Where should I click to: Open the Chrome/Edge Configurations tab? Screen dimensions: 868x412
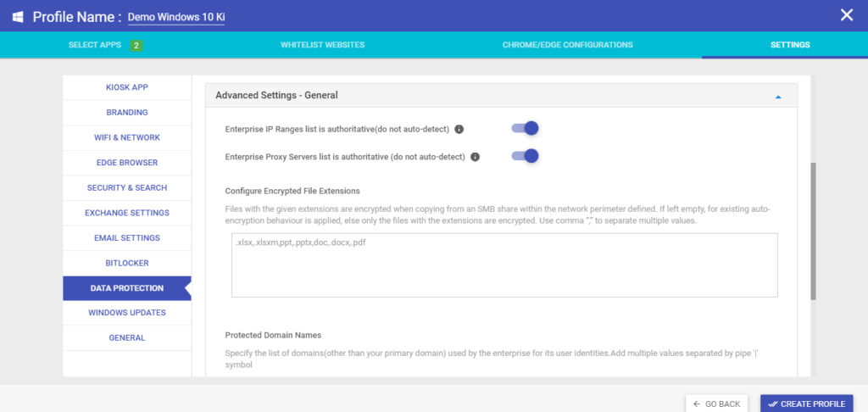567,45
